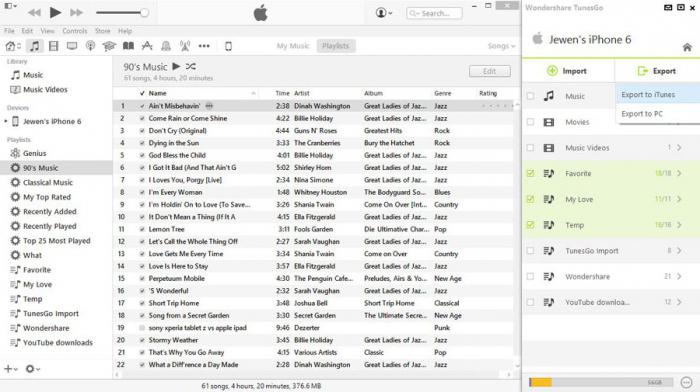Choose Export to PC option
Screen dimensions: 700x392
click(642, 114)
